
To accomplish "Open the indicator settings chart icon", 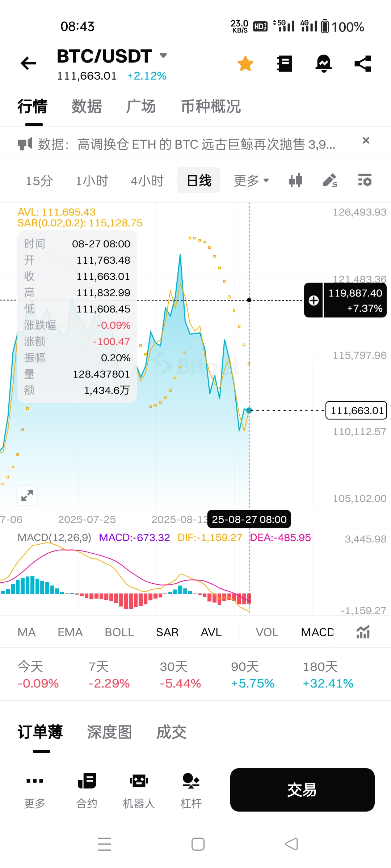I will click(363, 632).
